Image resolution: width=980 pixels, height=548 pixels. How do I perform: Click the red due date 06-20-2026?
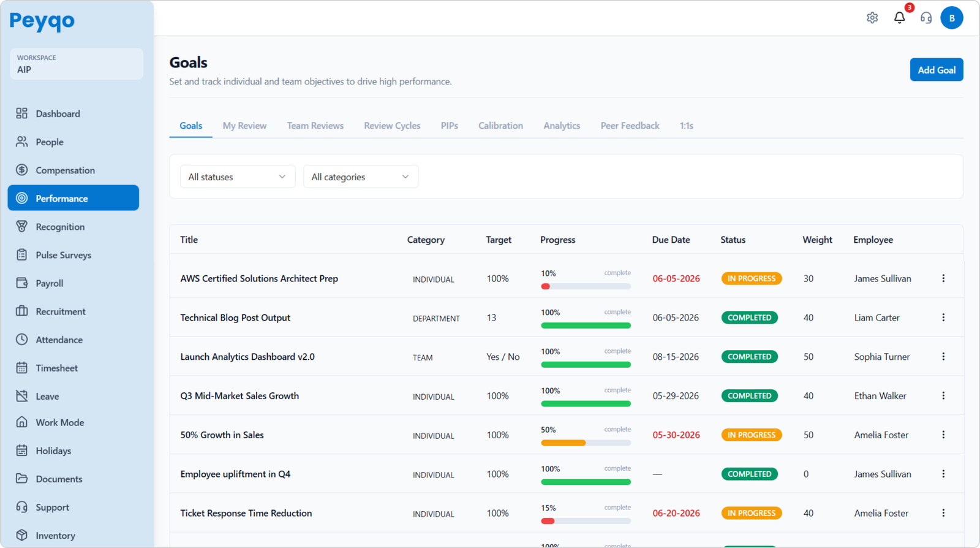(x=676, y=513)
